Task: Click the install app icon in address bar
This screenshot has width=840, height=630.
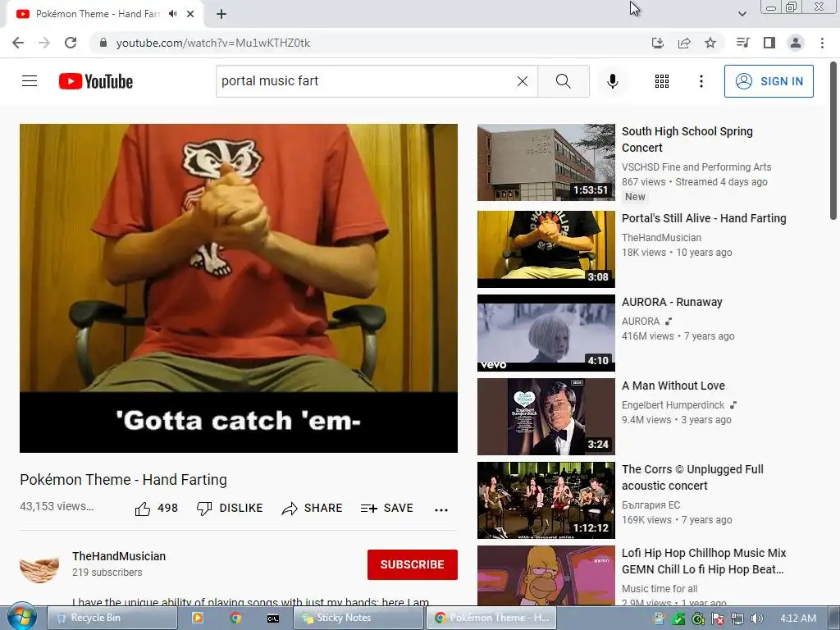Action: coord(657,43)
